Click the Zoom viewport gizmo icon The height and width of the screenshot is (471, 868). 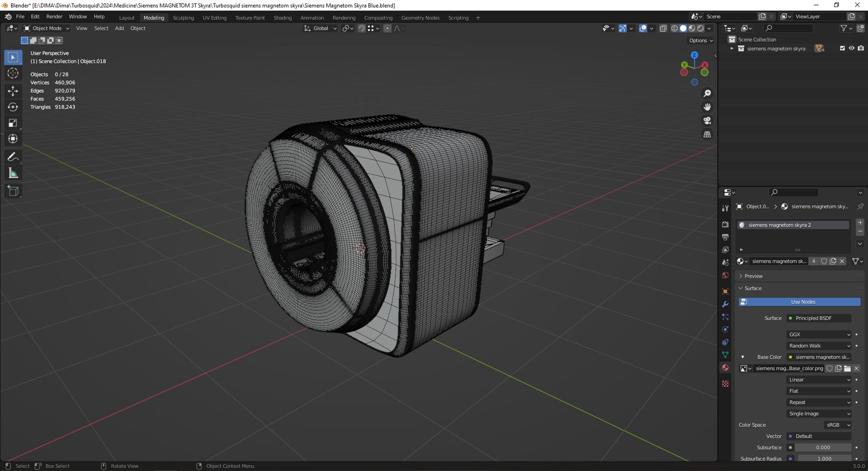coord(707,94)
